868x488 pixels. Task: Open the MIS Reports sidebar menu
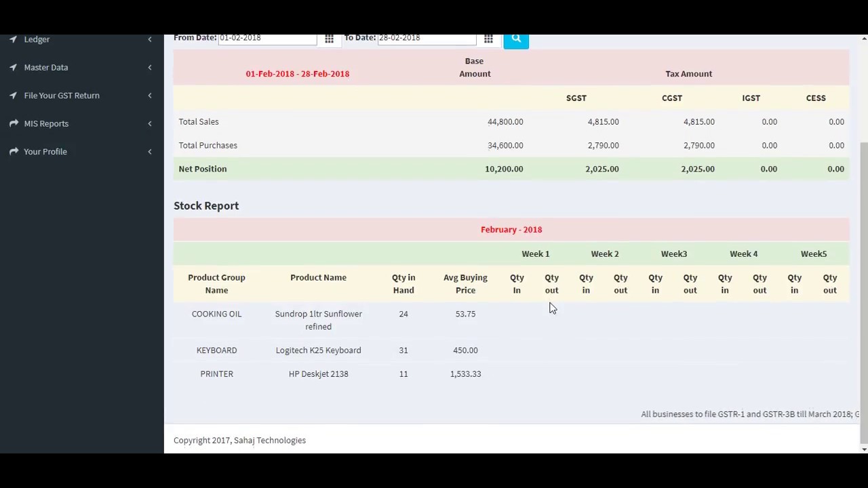point(46,123)
